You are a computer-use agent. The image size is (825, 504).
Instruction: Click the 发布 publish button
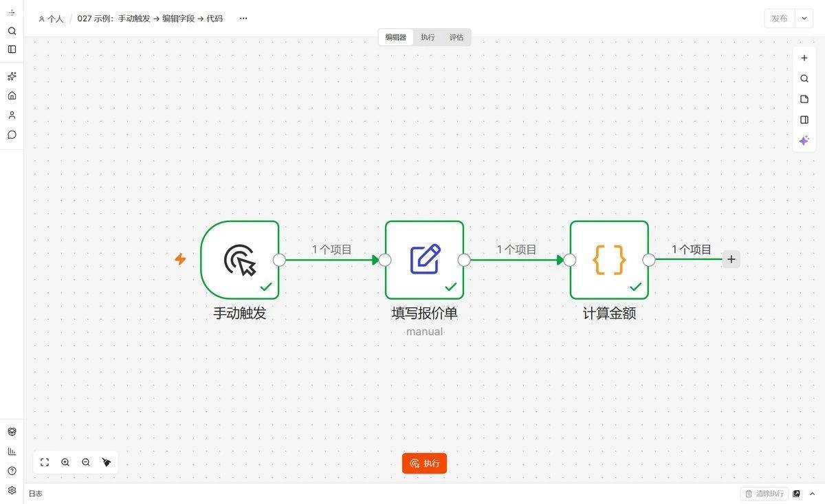(780, 19)
